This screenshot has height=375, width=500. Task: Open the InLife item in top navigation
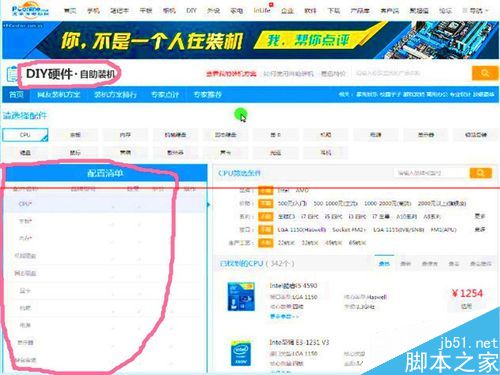point(262,11)
